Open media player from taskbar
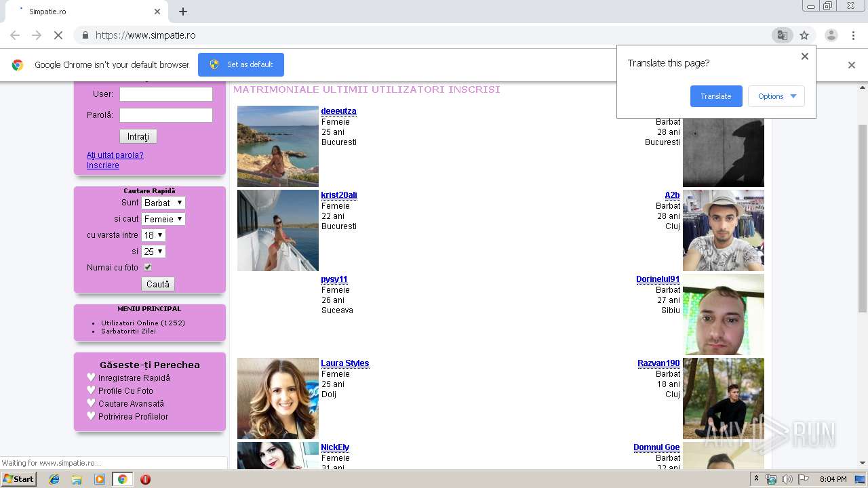 click(x=100, y=479)
